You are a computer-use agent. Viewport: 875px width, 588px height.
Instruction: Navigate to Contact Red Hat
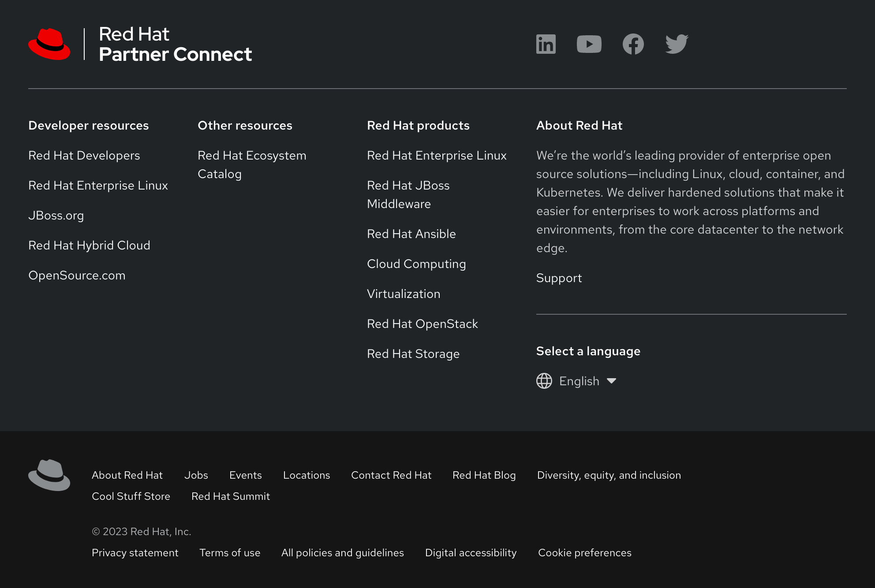[391, 475]
